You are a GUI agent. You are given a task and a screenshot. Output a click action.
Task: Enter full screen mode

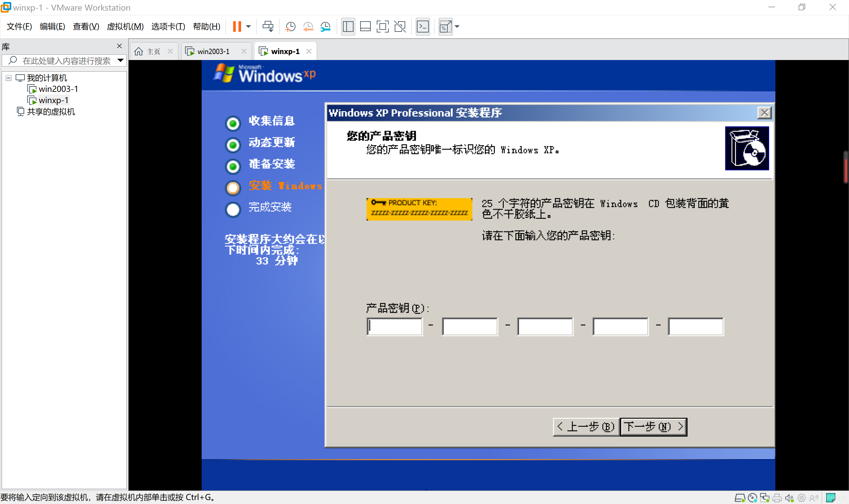click(x=382, y=27)
